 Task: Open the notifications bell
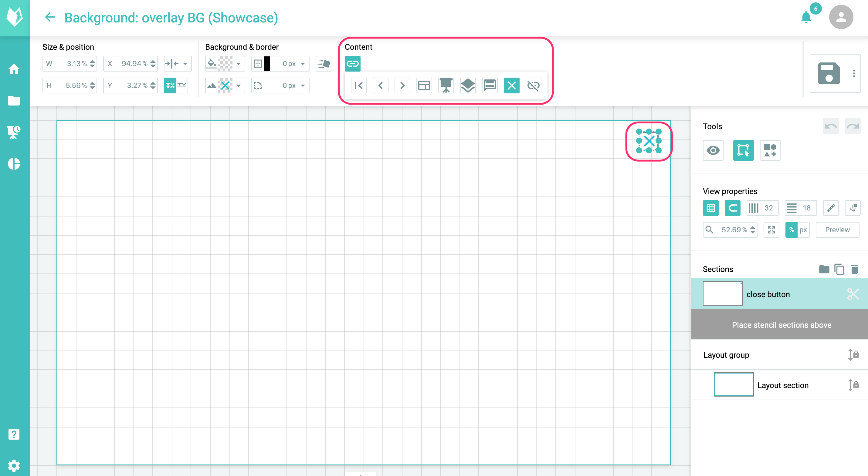click(x=806, y=17)
